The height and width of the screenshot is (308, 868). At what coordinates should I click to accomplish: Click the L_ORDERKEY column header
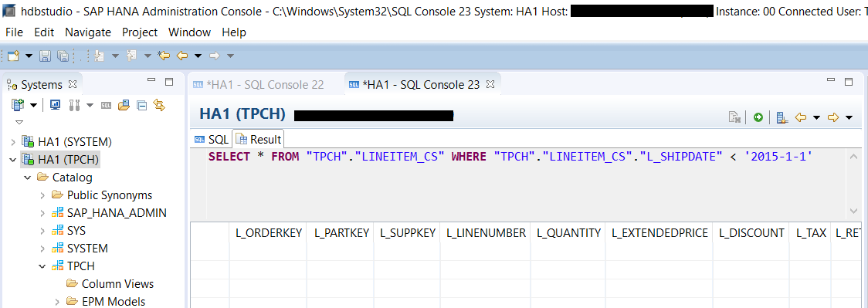click(x=269, y=233)
